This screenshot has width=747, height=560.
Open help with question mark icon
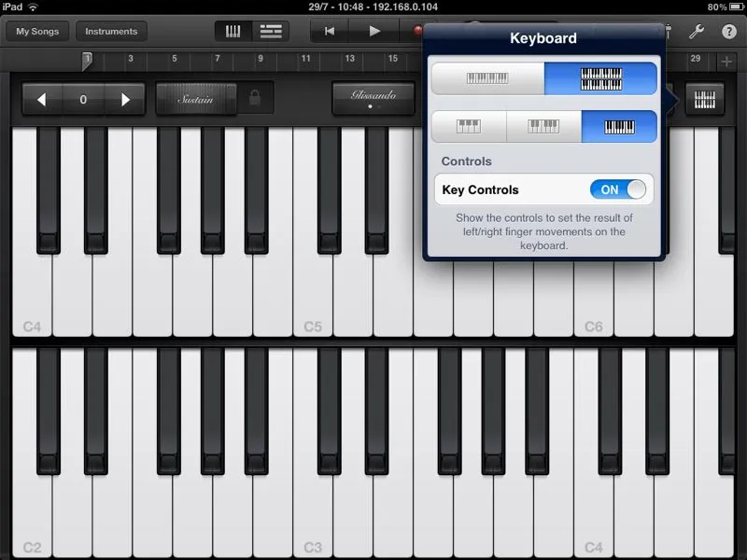(728, 31)
